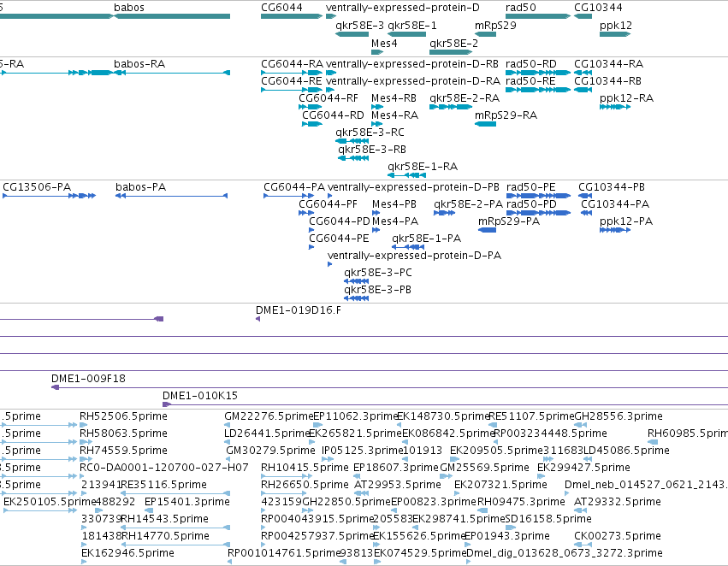Select the qkr58E-2-PA protein label
The height and width of the screenshot is (566, 728).
tap(469, 204)
